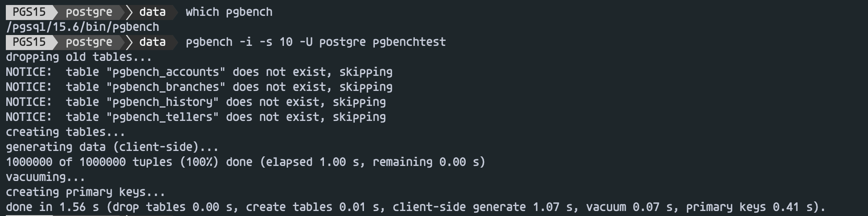Viewport: 868px width, 216px height.
Task: Click the "1000000 of 1000000 tuples" progress line
Action: coord(89,162)
